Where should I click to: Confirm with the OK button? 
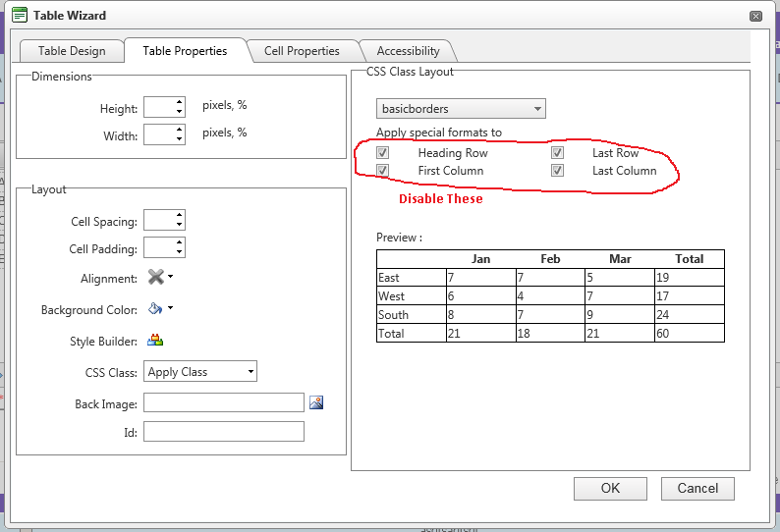[x=610, y=488]
